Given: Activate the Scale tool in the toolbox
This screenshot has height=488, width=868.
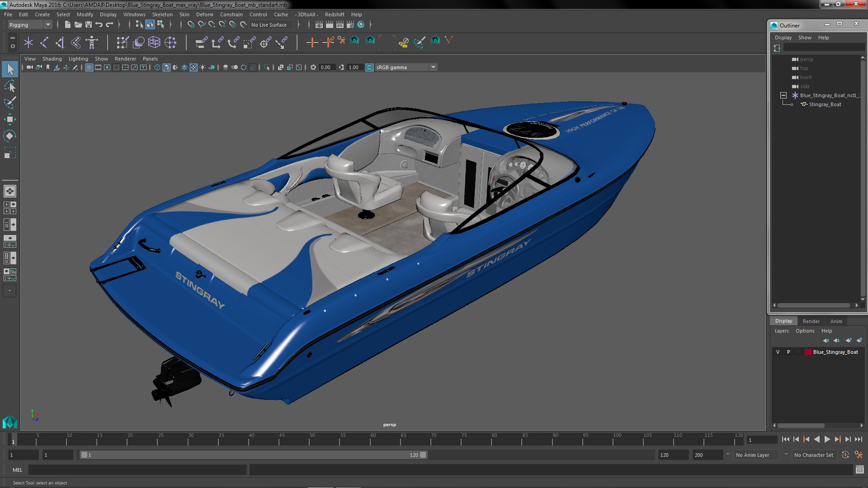Looking at the screenshot, I should (10, 153).
